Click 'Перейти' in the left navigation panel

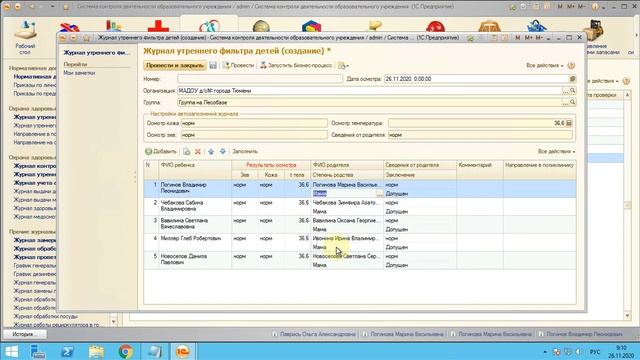coord(76,64)
